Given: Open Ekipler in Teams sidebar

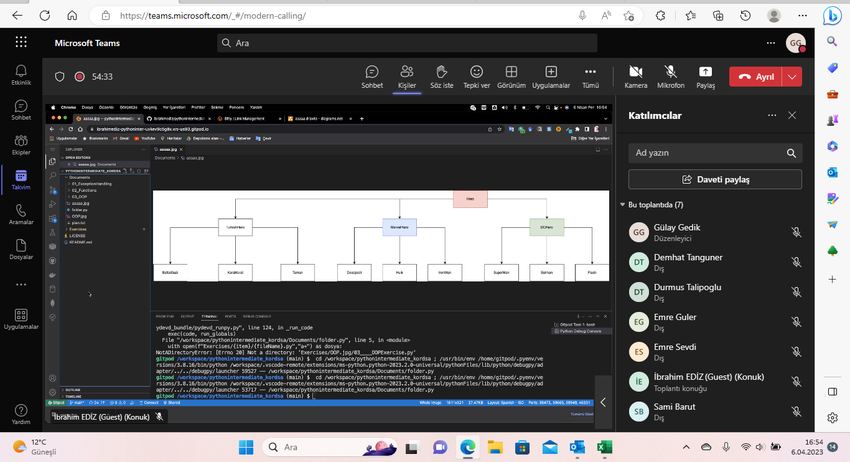Looking at the screenshot, I should pos(21,145).
